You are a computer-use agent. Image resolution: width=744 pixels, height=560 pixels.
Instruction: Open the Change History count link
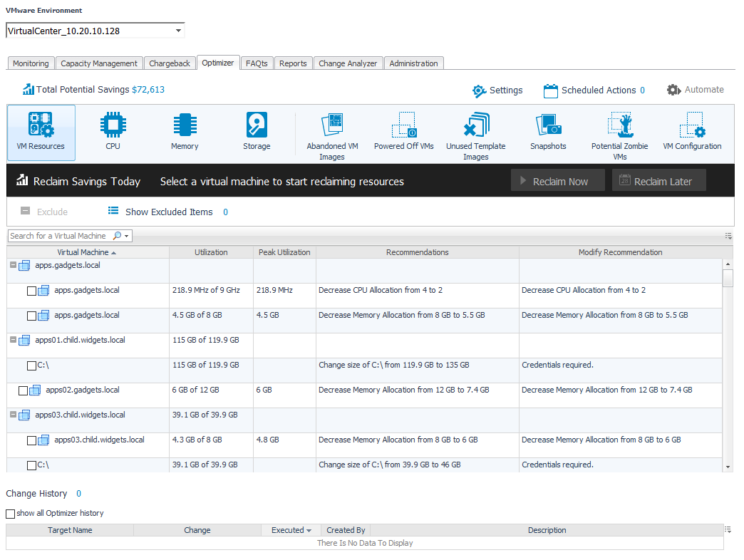pyautogui.click(x=79, y=494)
